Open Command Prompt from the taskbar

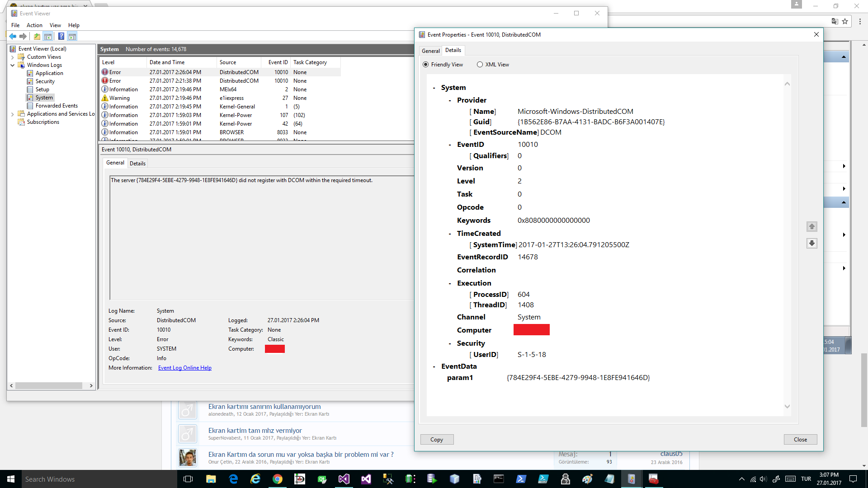click(499, 479)
